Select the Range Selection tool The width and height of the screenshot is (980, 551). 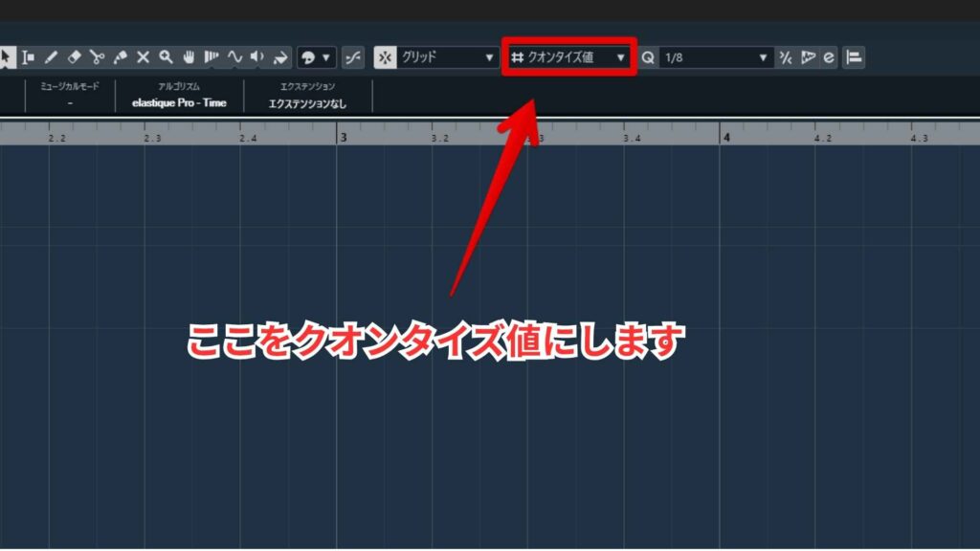tap(29, 57)
